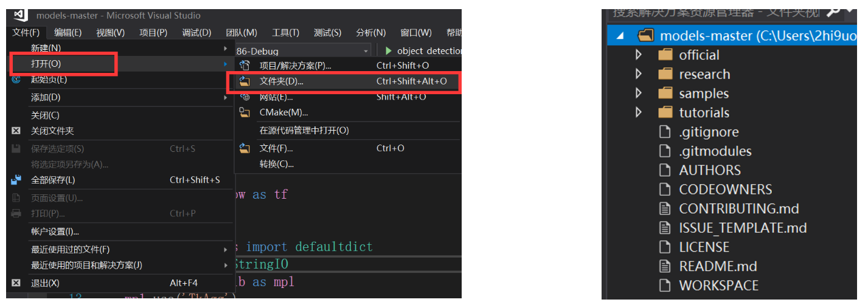
Task: Click the 项目/解决方案 open icon
Action: [245, 66]
